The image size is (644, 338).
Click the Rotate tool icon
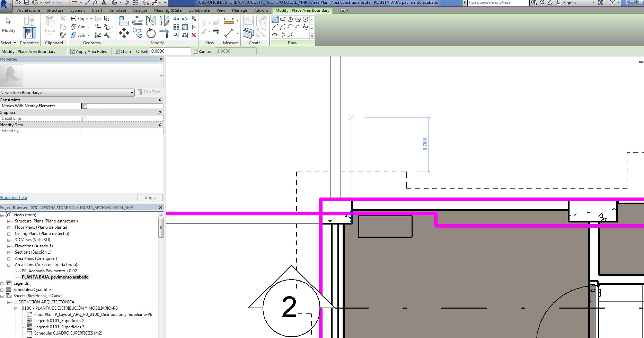coord(151,33)
